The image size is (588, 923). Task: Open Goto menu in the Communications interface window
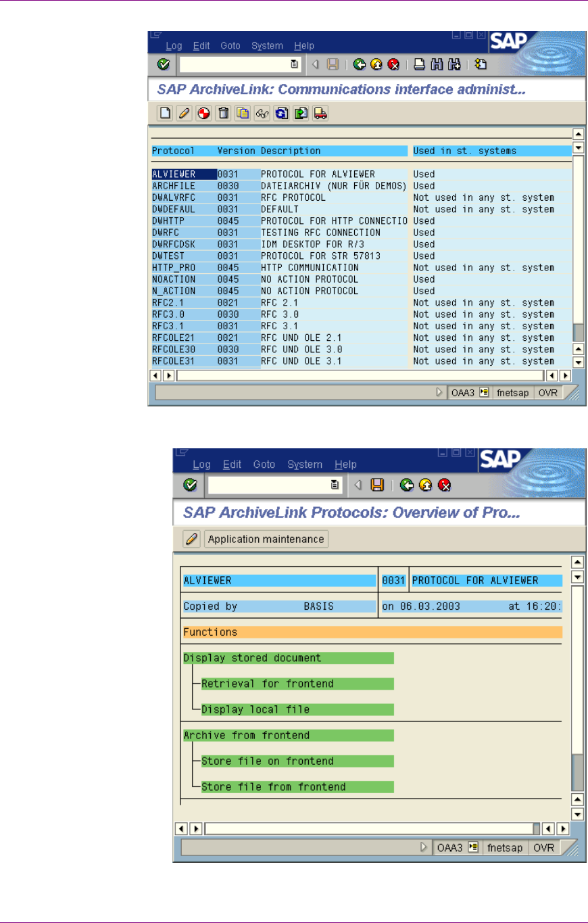230,46
